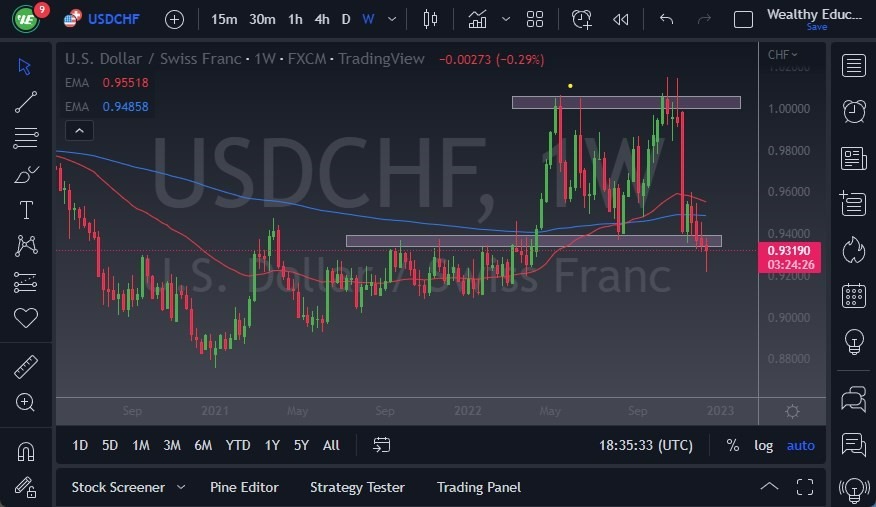Expand the Stock Screener dropdown chevron
The width and height of the screenshot is (876, 507).
(181, 487)
